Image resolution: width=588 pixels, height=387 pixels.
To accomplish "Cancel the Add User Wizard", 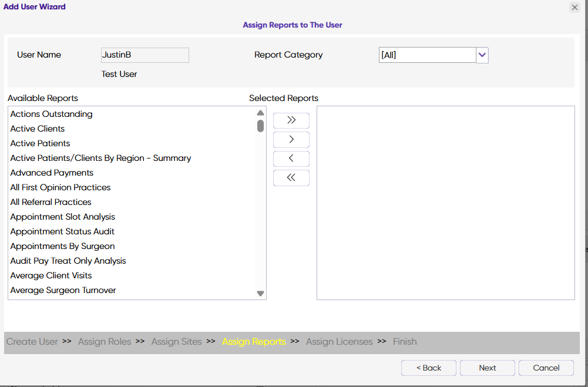I will [546, 368].
